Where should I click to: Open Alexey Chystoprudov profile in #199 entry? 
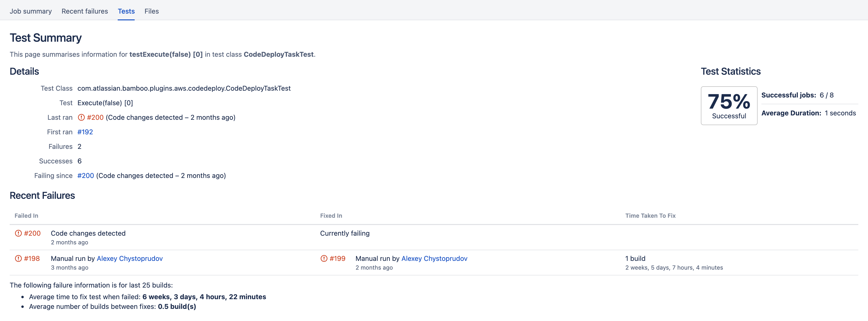(434, 259)
